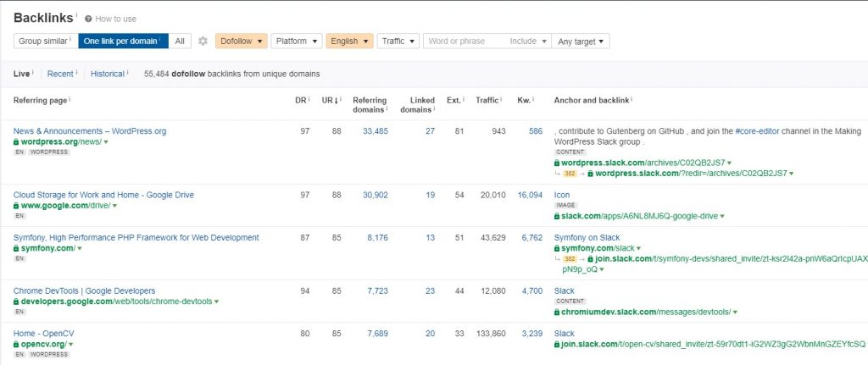Open the Any target dropdown
Image resolution: width=868 pixels, height=365 pixels.
581,41
